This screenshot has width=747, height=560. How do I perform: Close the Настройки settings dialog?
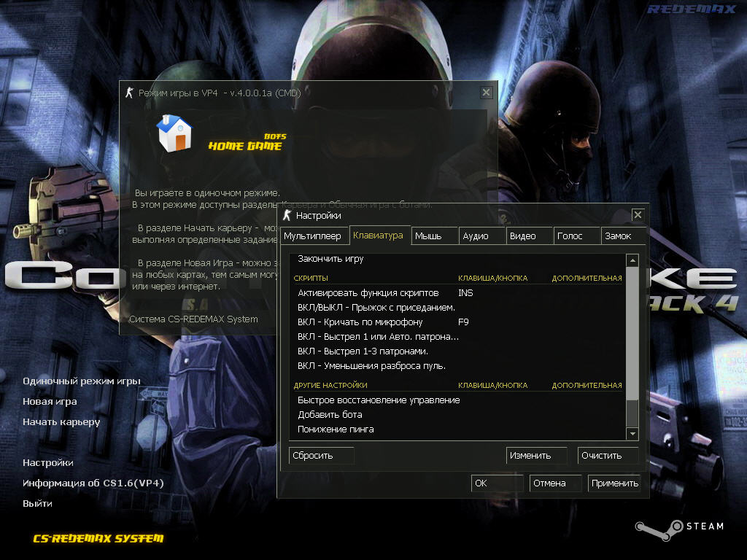point(638,215)
